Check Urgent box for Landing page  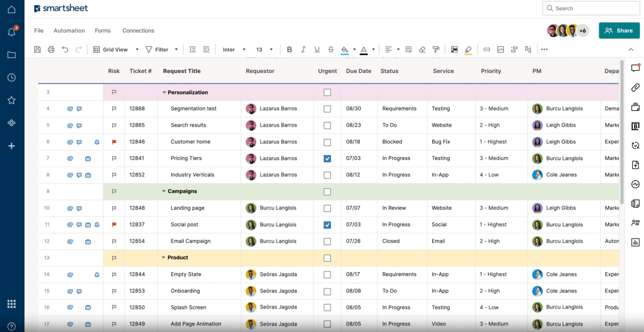pos(327,208)
